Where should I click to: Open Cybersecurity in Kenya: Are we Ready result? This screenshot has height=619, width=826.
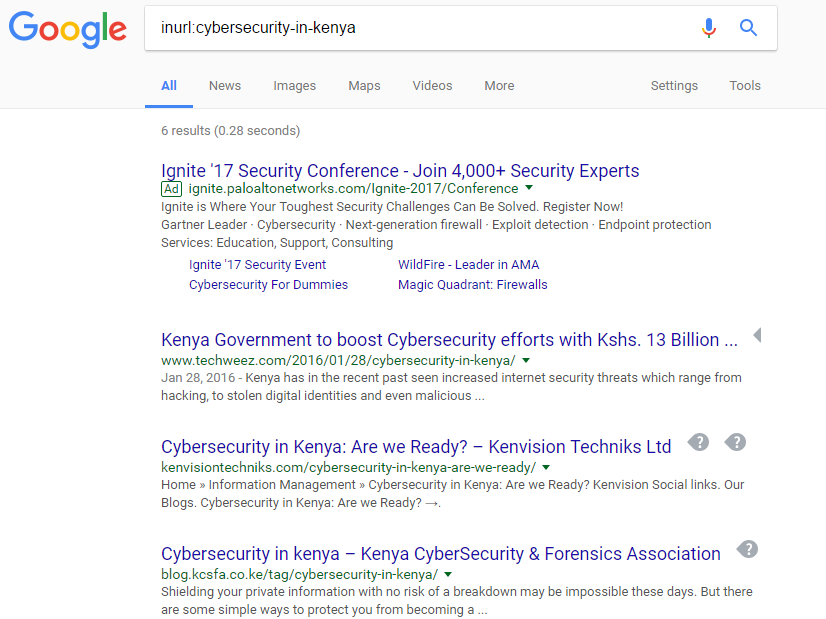click(416, 447)
